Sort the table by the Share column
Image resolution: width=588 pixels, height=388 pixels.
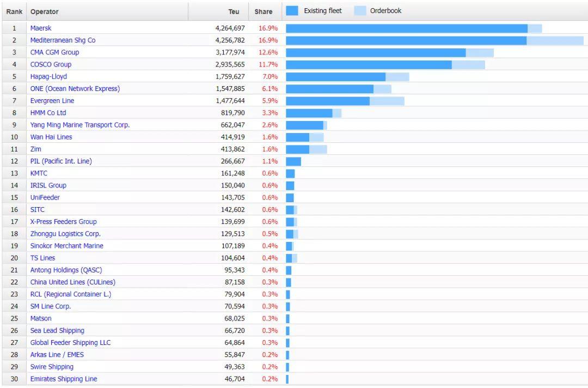(264, 11)
